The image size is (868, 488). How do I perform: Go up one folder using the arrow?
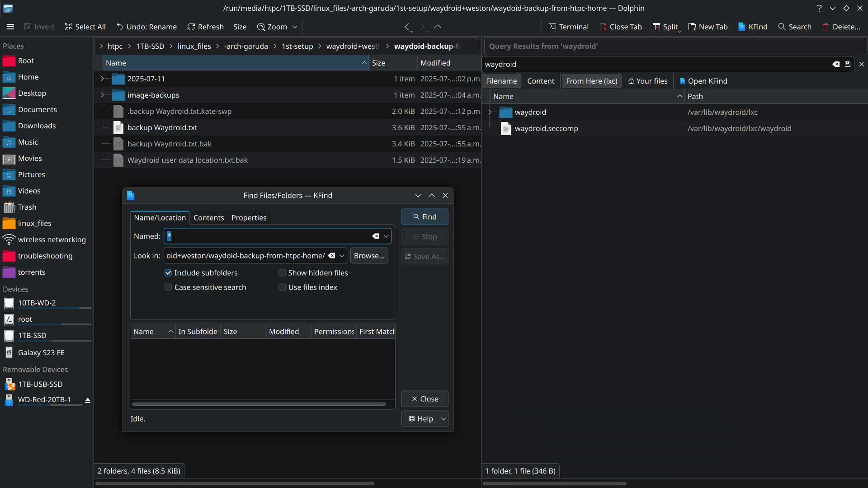click(x=437, y=27)
